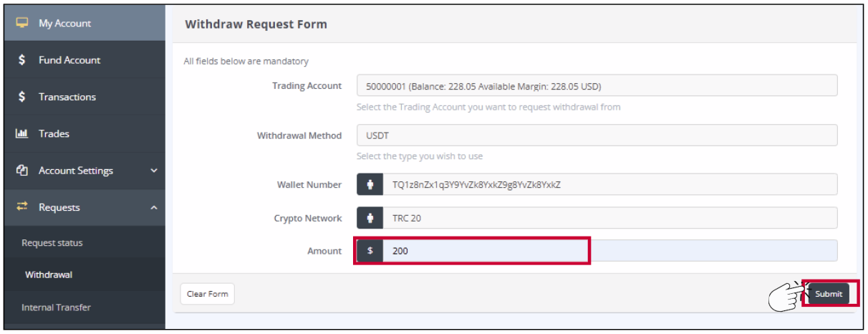Click the Wallet Number field icon
Image resolution: width=868 pixels, height=334 pixels.
tap(370, 185)
